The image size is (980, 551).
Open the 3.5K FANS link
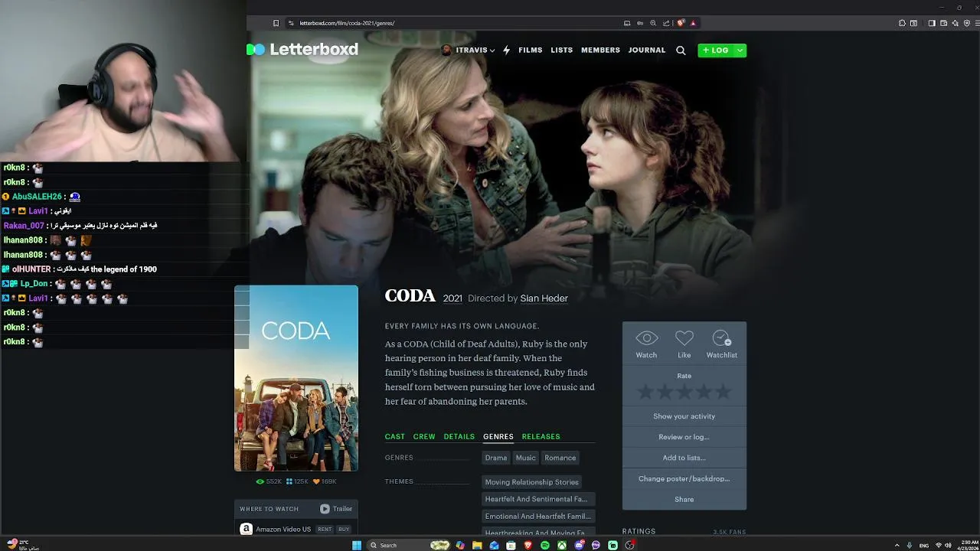(x=730, y=532)
